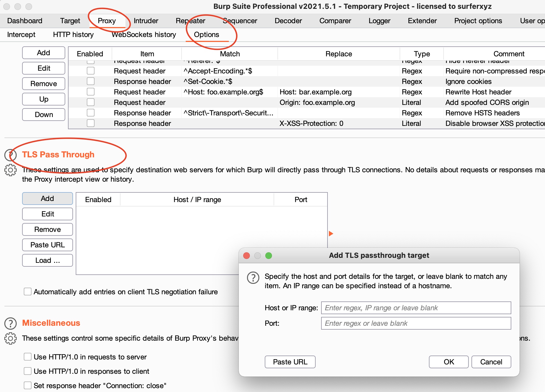Viewport: 545px width, 392px height.
Task: Open the Logger tab
Action: (x=379, y=21)
